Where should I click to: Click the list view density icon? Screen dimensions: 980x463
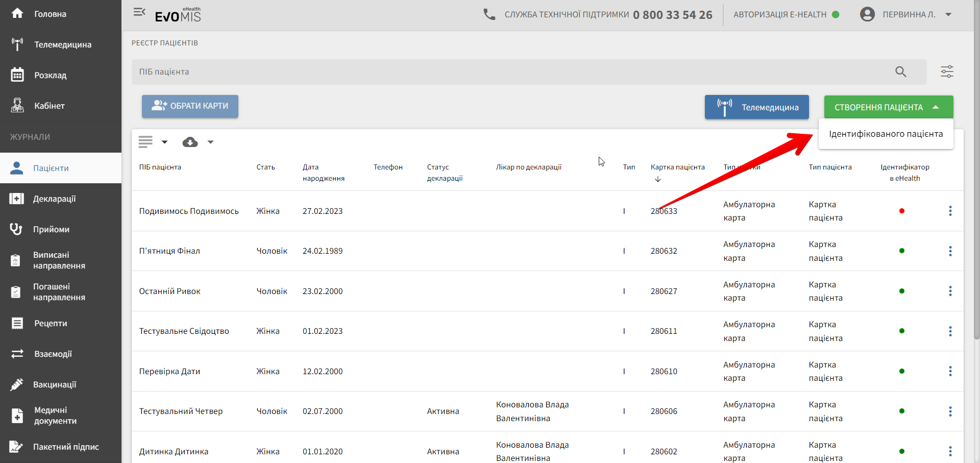coord(145,142)
